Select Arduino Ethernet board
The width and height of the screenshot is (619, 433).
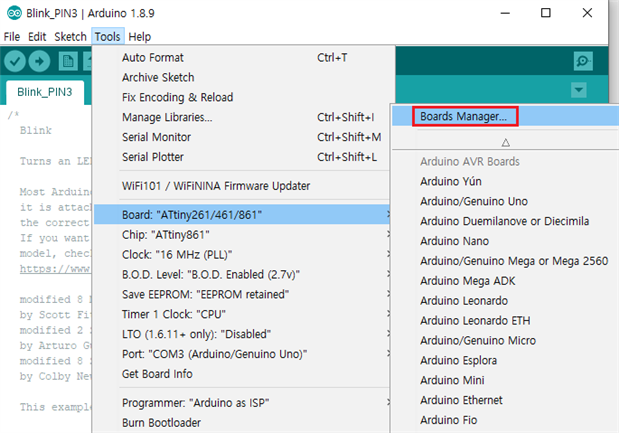[x=505, y=400]
